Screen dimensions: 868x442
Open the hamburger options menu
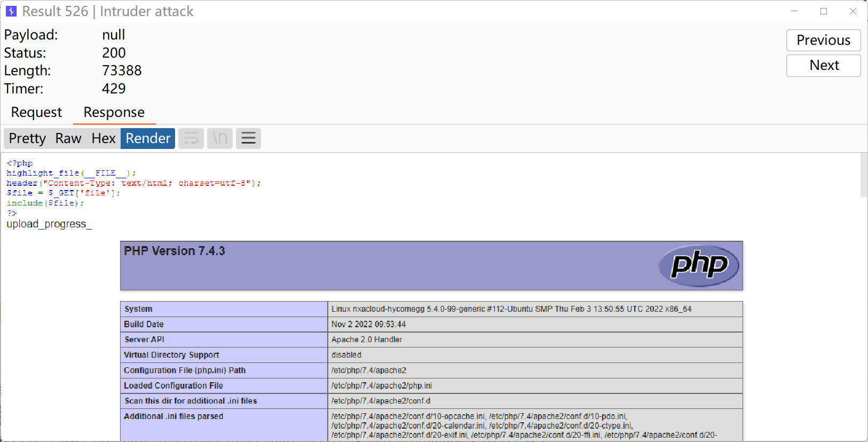coord(249,139)
